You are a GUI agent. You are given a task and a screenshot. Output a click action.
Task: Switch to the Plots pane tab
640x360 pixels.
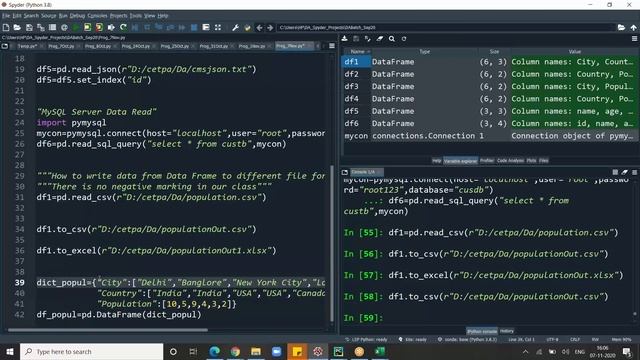pos(531,160)
